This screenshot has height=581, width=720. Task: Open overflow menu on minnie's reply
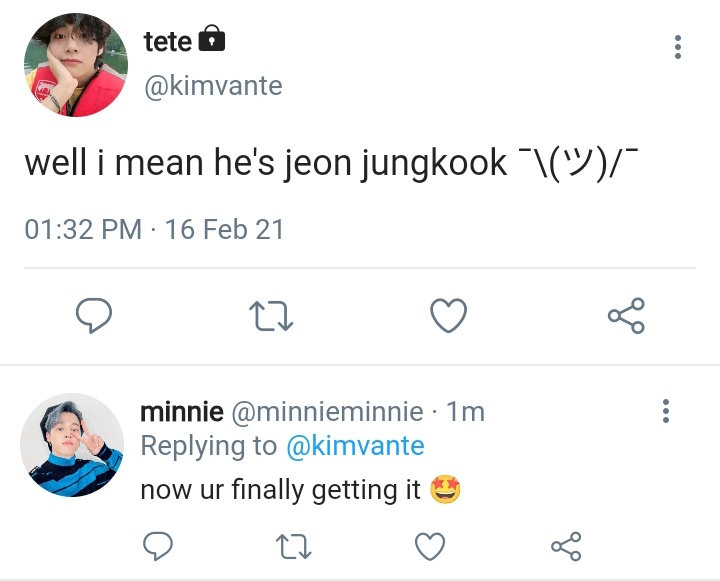pos(666,411)
